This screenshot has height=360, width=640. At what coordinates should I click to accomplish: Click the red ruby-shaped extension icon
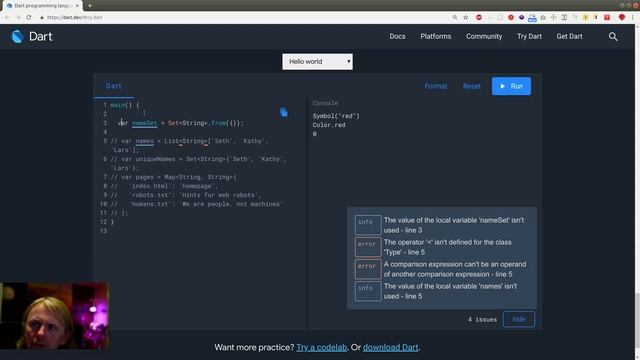622,18
